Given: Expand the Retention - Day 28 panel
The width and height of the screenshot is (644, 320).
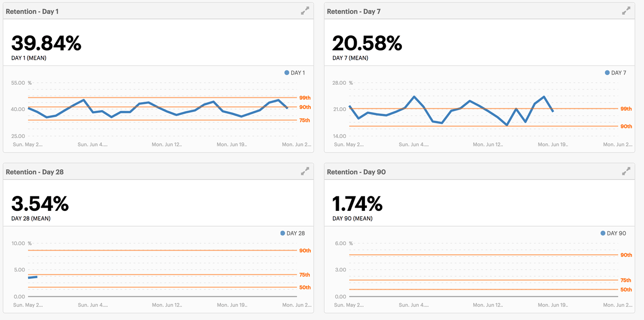Looking at the screenshot, I should pos(305,172).
